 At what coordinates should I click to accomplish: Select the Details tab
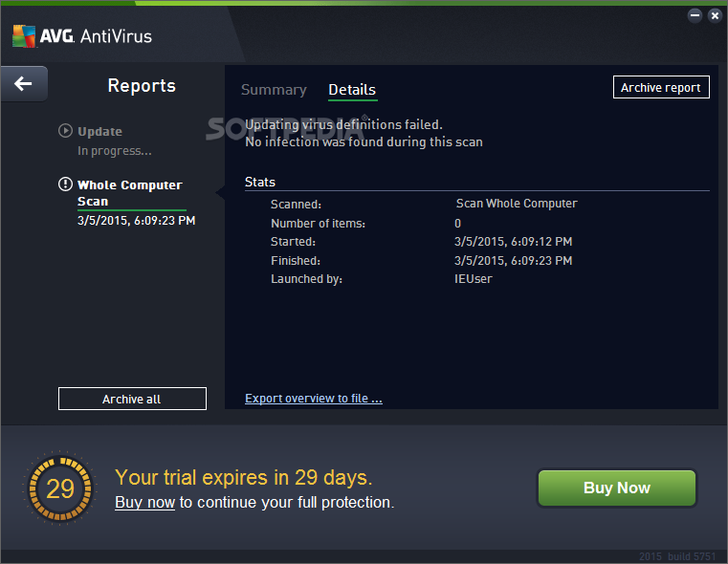click(x=352, y=90)
